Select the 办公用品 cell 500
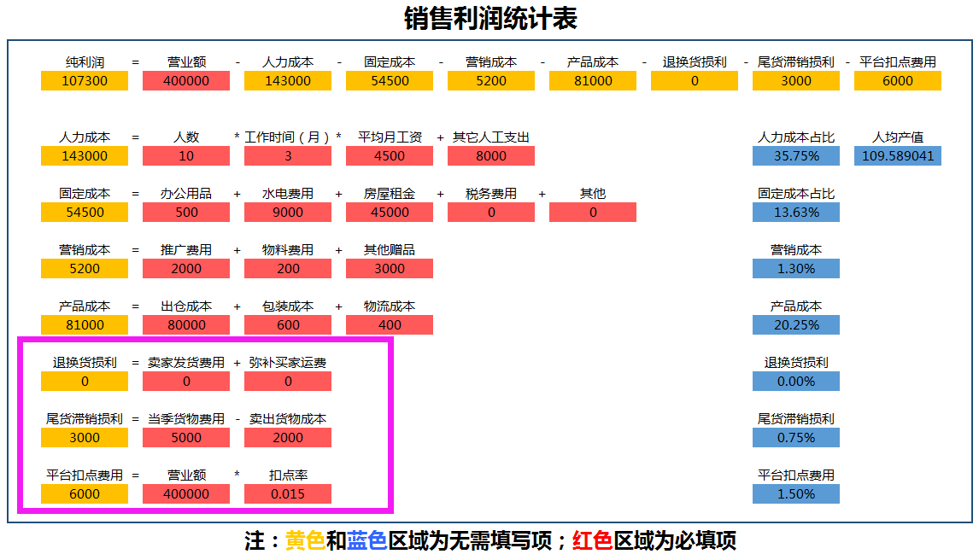This screenshot has width=979, height=560. click(186, 212)
